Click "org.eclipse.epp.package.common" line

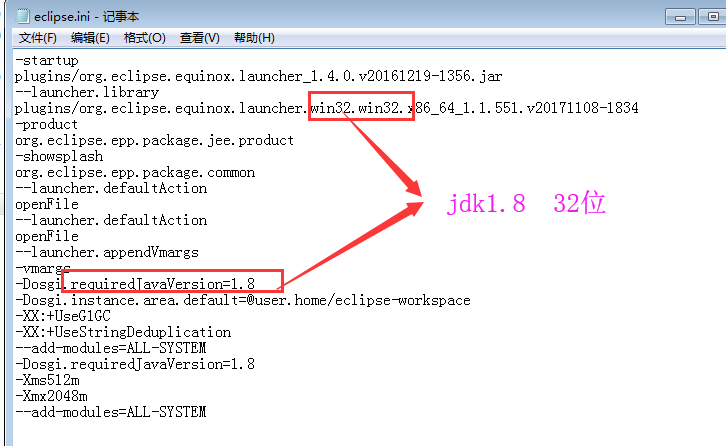(135, 173)
